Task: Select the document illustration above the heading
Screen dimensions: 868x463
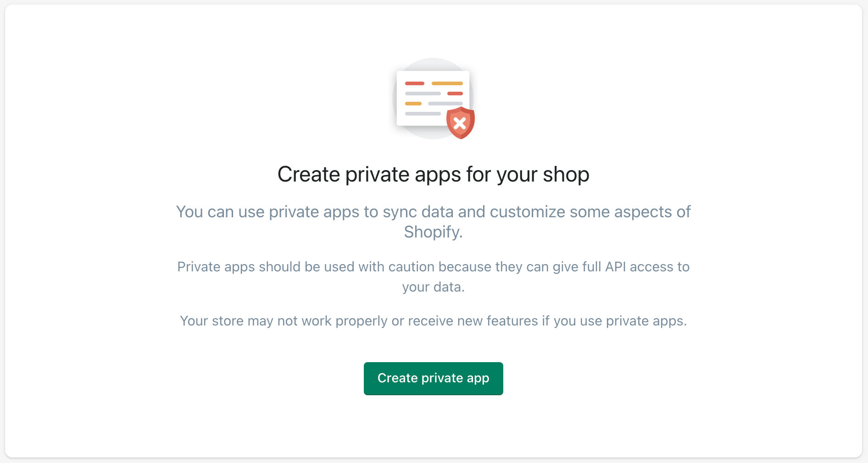Action: pyautogui.click(x=433, y=98)
